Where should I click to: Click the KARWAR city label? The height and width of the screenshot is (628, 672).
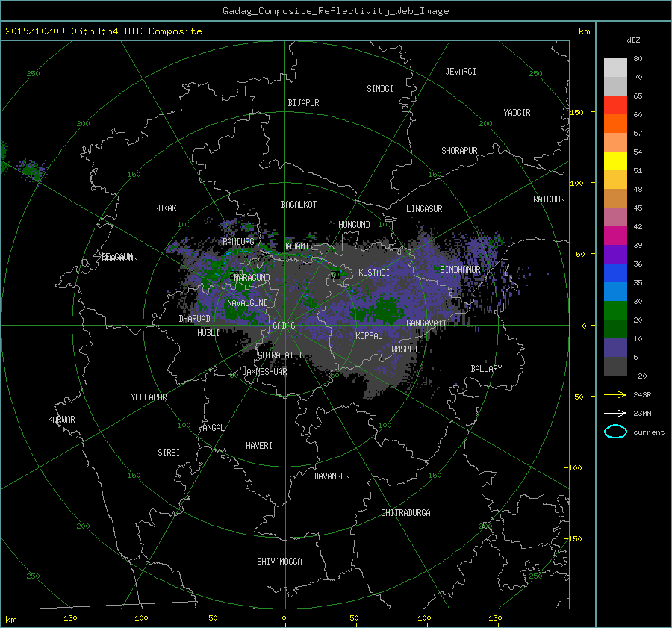coord(61,419)
